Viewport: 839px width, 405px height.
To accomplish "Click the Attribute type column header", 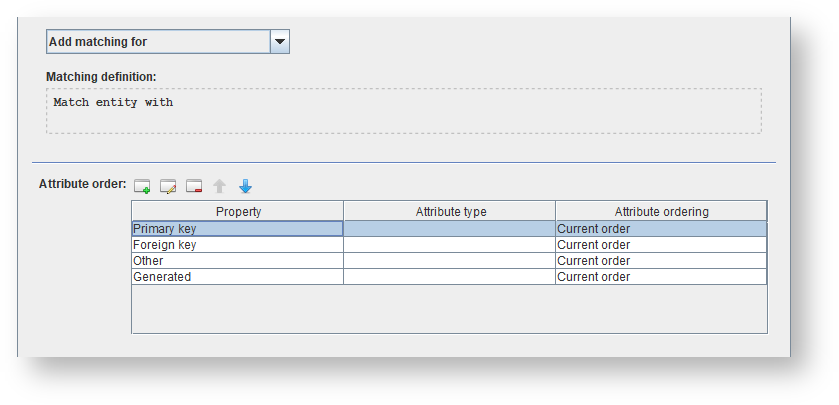I will [450, 211].
